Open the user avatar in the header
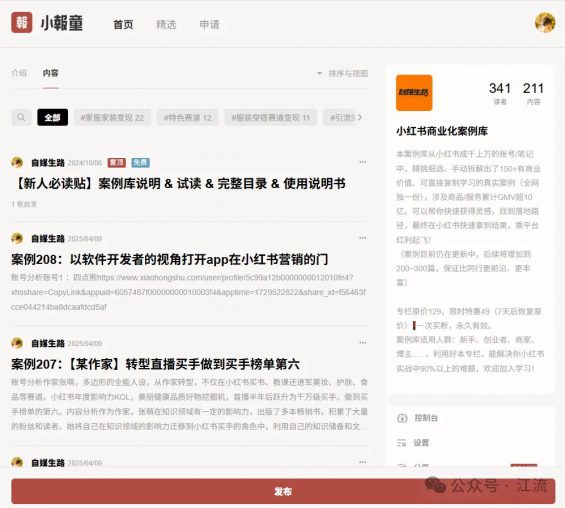 coord(545,22)
